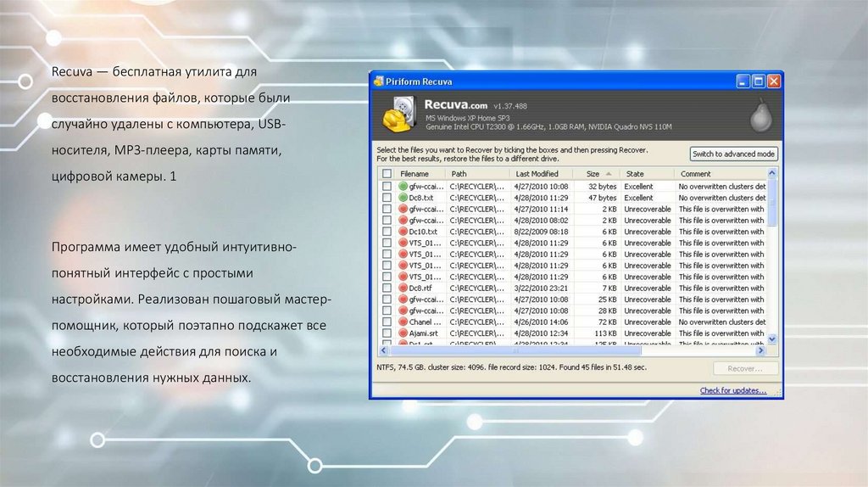Tick the checkbox beside Ajami.srt

tap(387, 333)
